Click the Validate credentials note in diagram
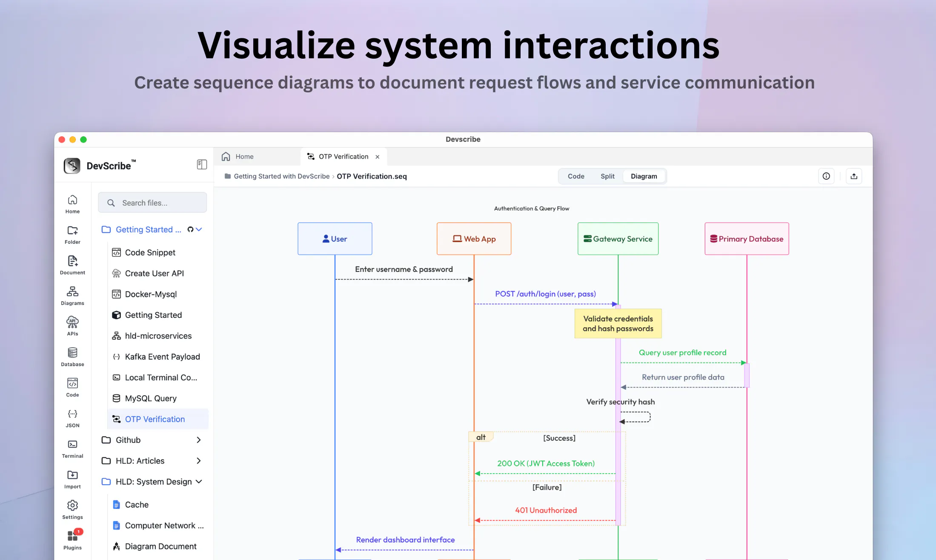Viewport: 936px width, 560px height. point(618,323)
